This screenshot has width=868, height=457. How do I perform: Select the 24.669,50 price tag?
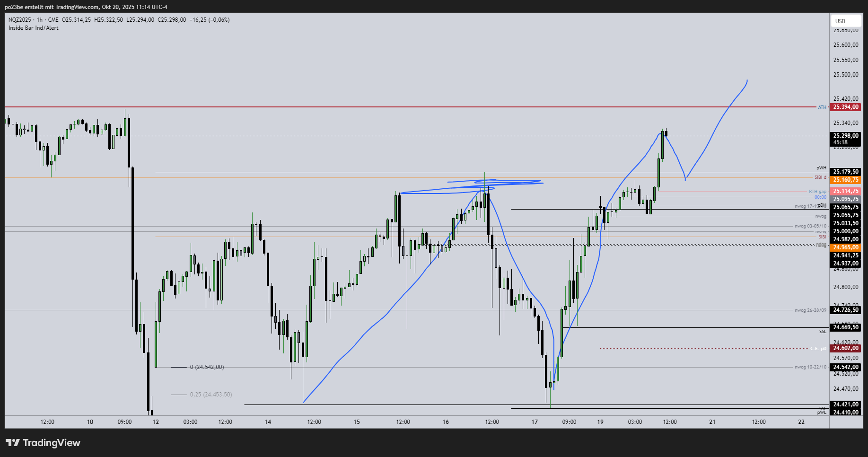(x=846, y=327)
